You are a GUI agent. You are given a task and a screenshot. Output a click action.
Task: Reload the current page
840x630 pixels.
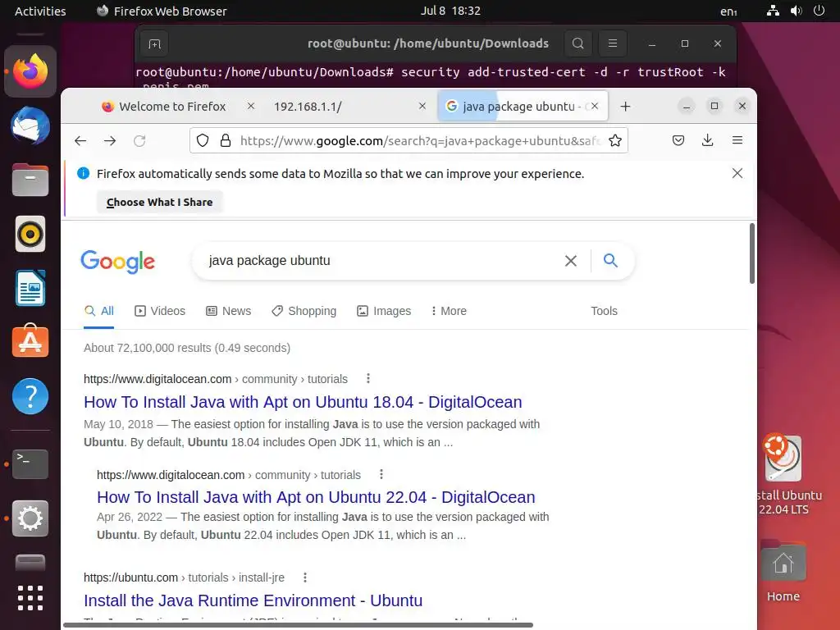pos(139,141)
